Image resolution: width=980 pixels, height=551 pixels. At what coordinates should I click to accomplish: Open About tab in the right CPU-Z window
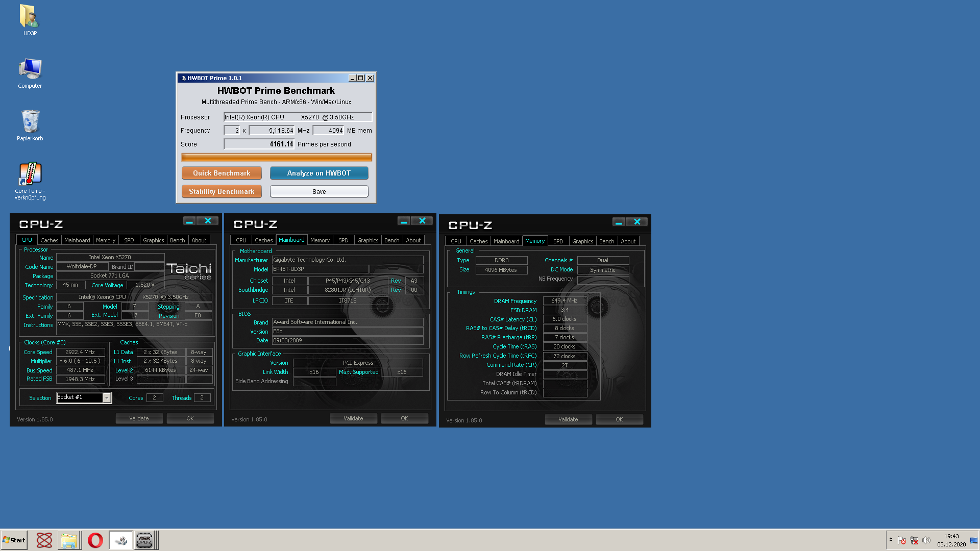click(628, 241)
